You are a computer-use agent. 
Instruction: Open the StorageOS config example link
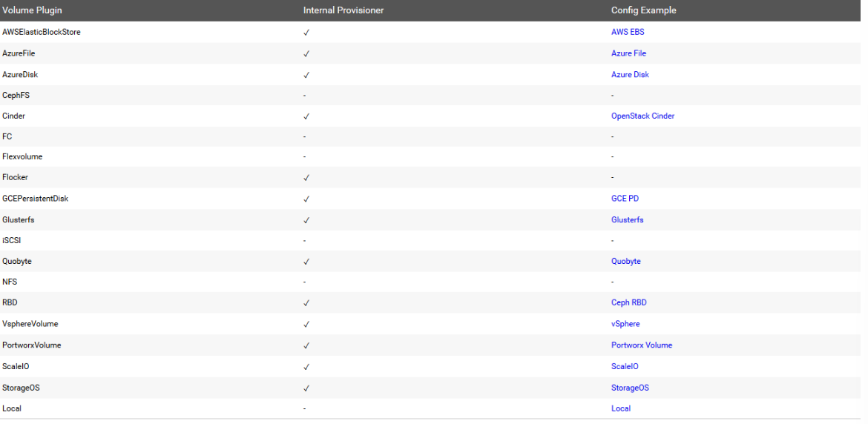point(630,388)
